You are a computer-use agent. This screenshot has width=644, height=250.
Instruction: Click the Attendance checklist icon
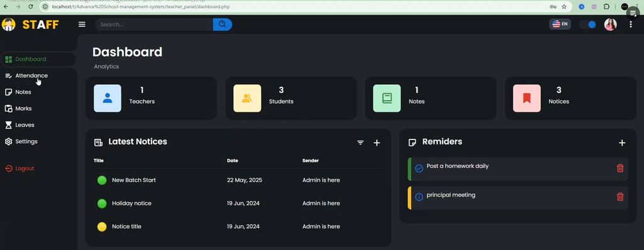[x=8, y=75]
